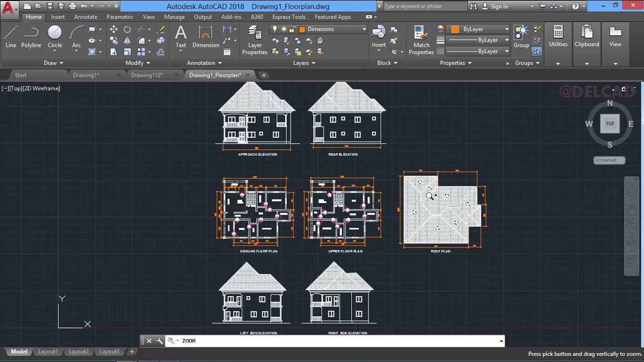Viewport: 644px width, 362px height.
Task: Click the Erase tool icon
Action: tap(161, 29)
